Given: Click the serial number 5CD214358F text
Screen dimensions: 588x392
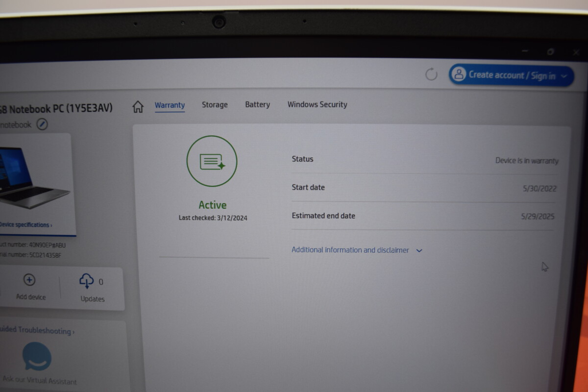Looking at the screenshot, I should tap(31, 255).
